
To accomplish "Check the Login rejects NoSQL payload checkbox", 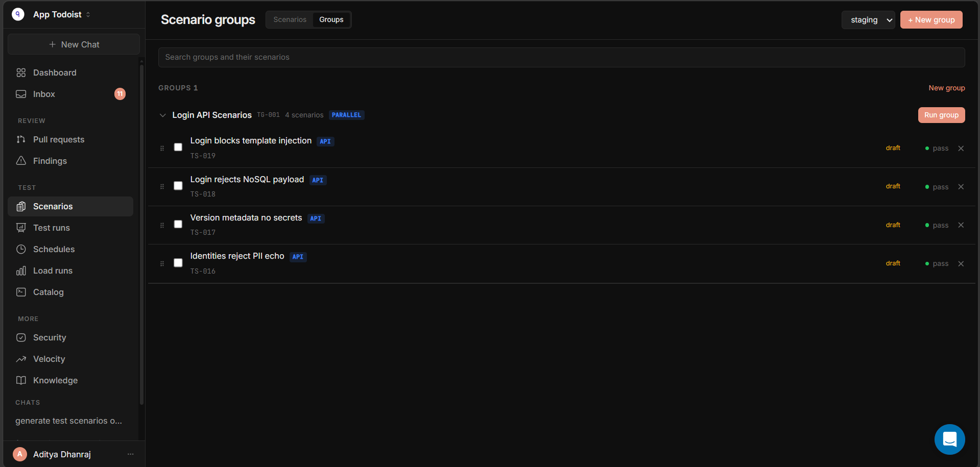I will click(x=178, y=186).
